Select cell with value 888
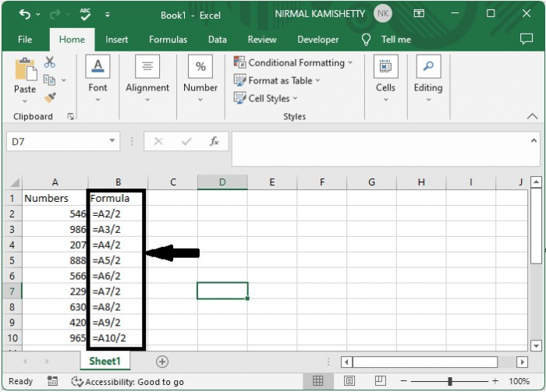Viewport: 546px width, 392px height. click(x=55, y=260)
